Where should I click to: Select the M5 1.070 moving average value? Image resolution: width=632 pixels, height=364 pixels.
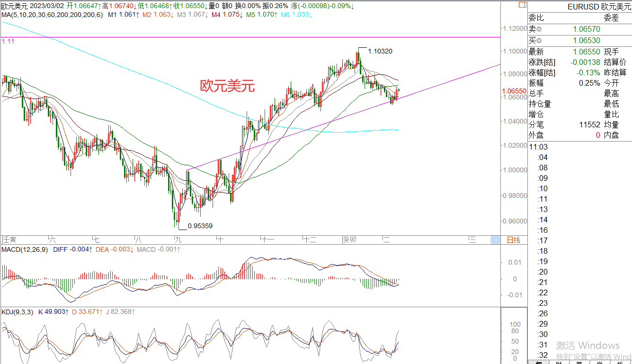point(261,15)
